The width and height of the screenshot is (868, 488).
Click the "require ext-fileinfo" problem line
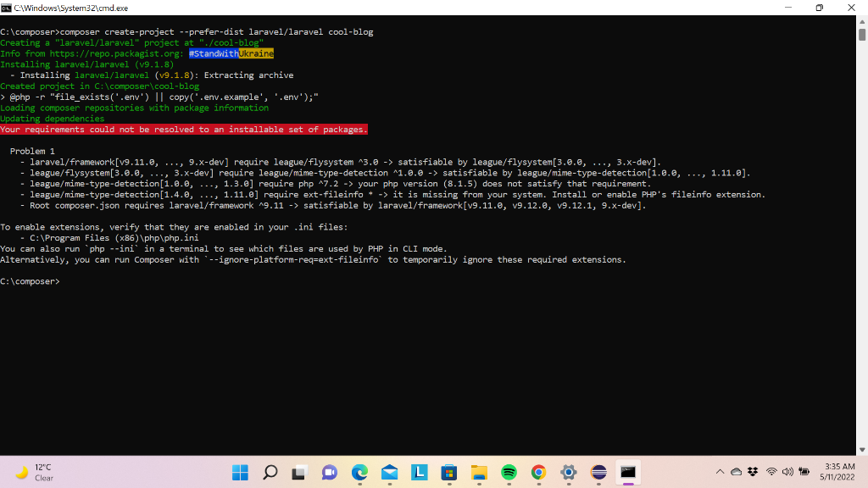(x=392, y=195)
